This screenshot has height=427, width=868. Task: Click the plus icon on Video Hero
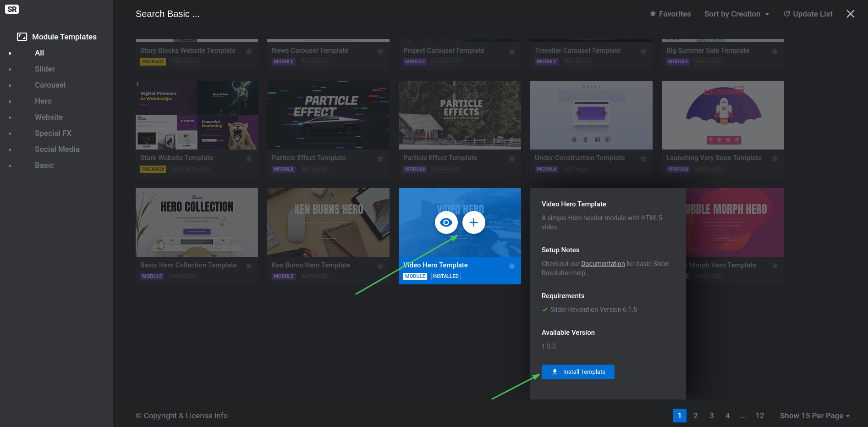click(x=473, y=222)
